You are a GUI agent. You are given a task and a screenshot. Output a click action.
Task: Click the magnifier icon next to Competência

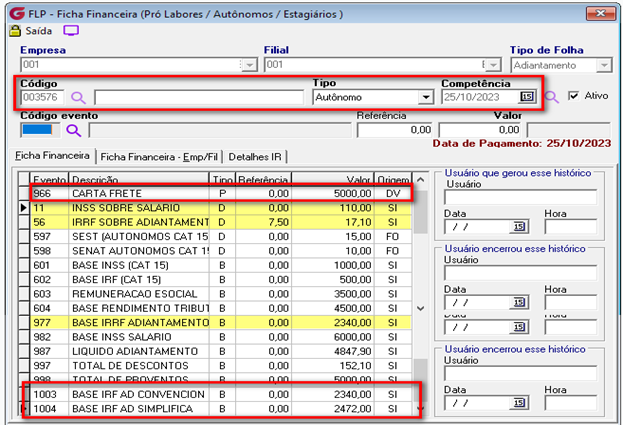click(x=551, y=97)
